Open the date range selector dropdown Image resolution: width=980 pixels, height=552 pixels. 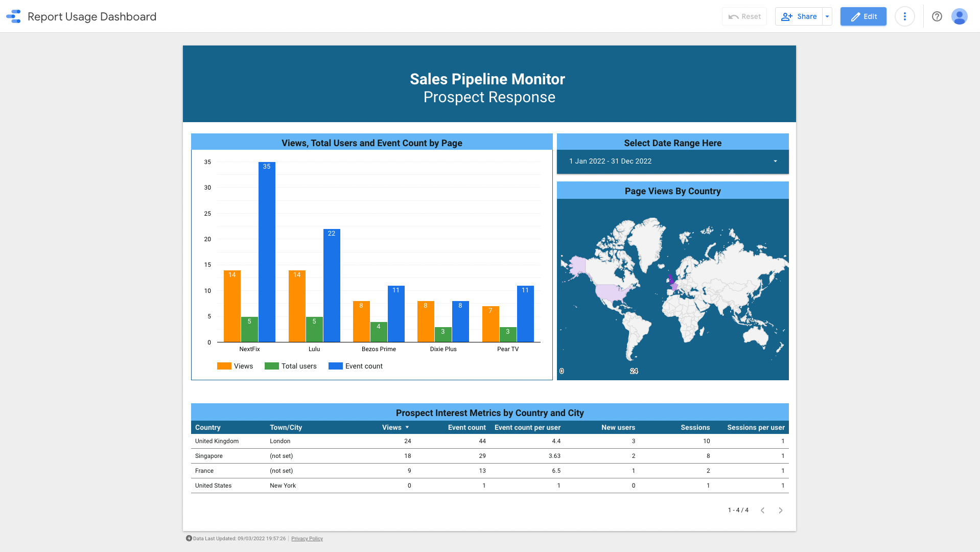point(672,161)
